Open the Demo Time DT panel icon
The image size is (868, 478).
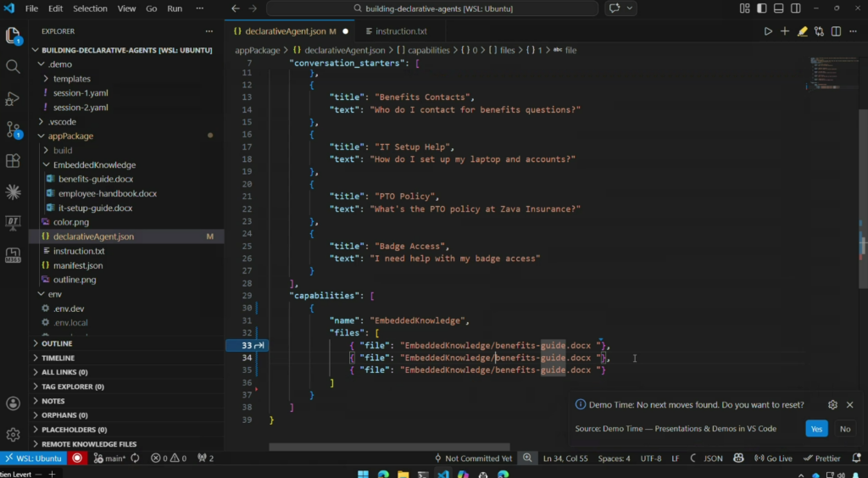tap(13, 223)
